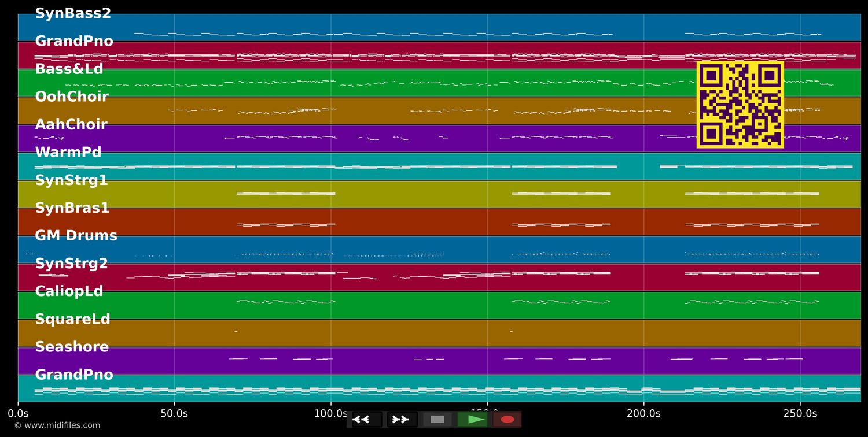This screenshot has height=437, width=868.
Task: Select the AahChoir track label
Action: point(71,124)
